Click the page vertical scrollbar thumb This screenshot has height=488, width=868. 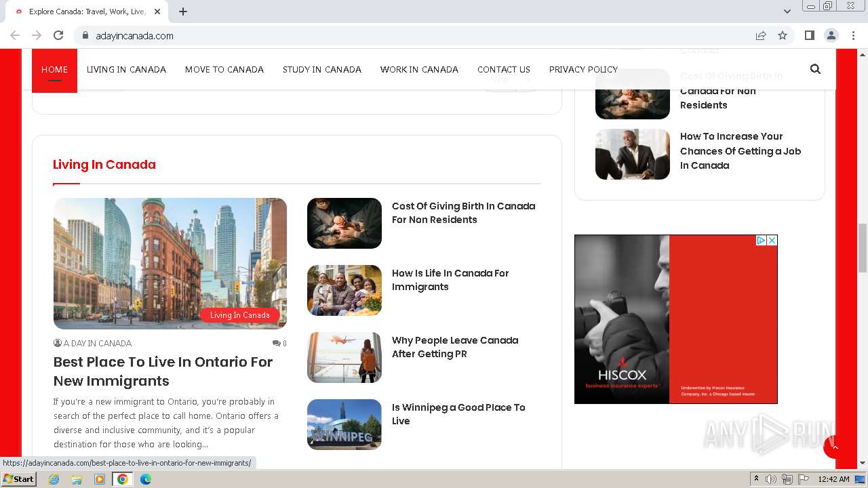[x=863, y=247]
